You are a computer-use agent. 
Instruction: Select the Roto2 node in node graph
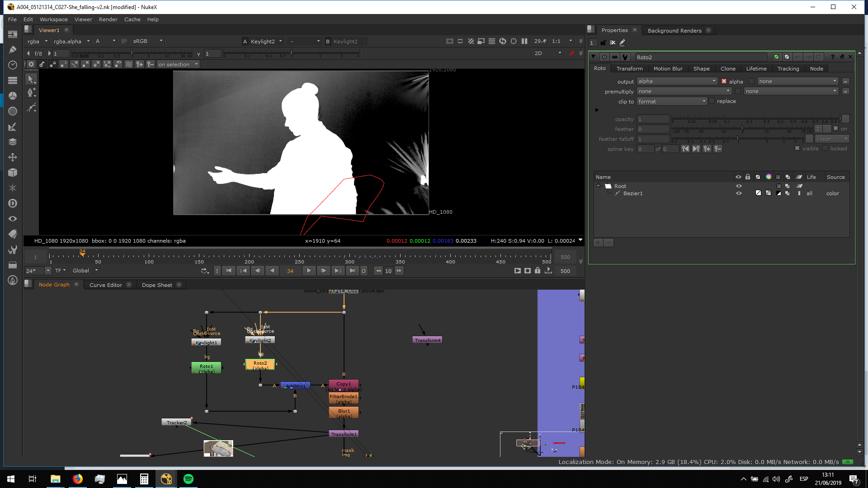(260, 365)
